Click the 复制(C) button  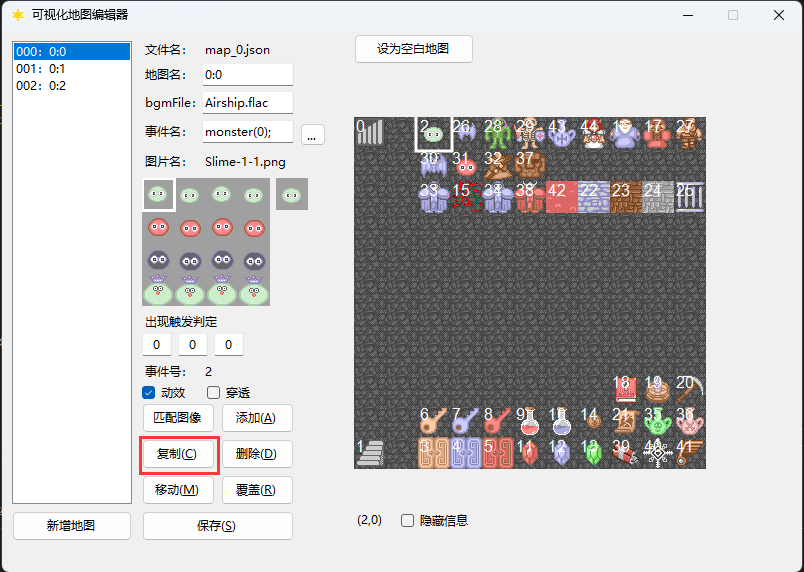point(178,454)
